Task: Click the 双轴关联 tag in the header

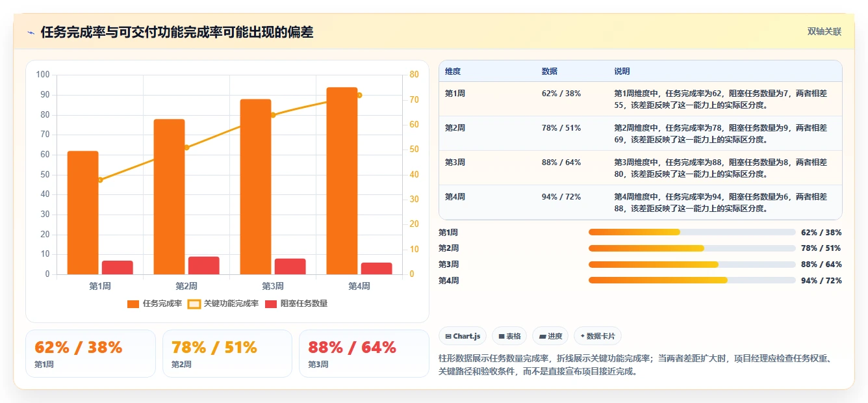Action: (x=824, y=32)
